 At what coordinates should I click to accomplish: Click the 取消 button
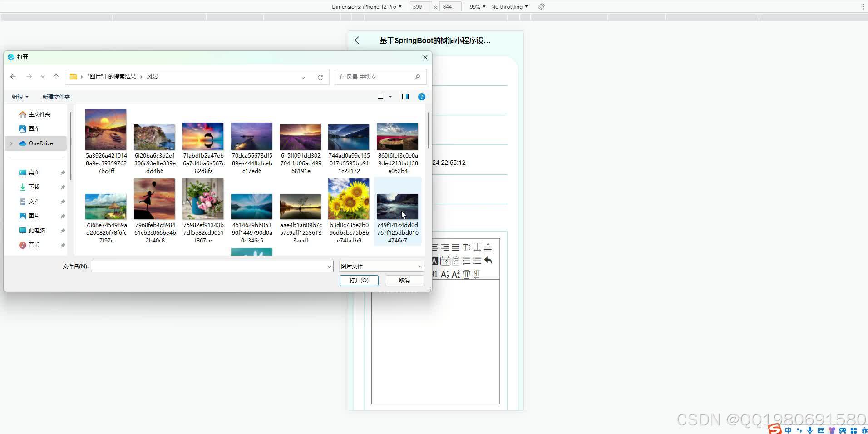click(404, 281)
